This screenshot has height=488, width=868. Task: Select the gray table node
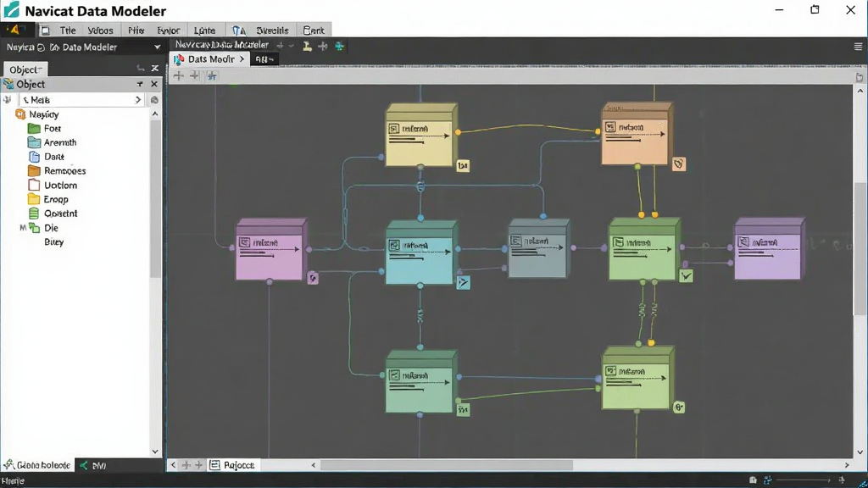[x=539, y=248]
